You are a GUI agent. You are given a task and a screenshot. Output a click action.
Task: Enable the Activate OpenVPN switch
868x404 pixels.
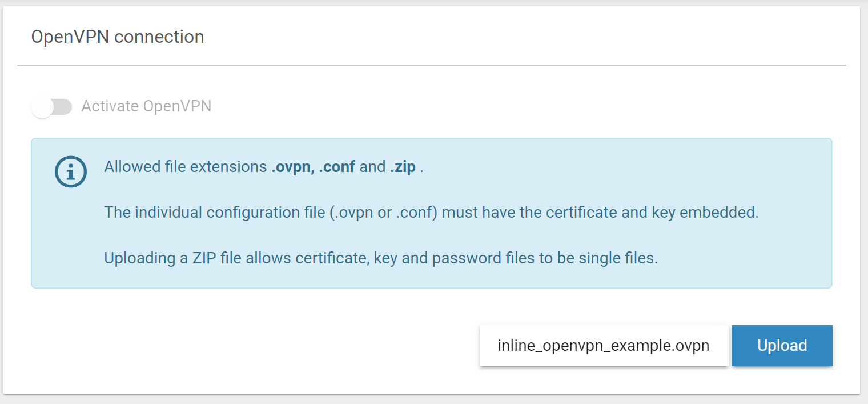point(52,107)
